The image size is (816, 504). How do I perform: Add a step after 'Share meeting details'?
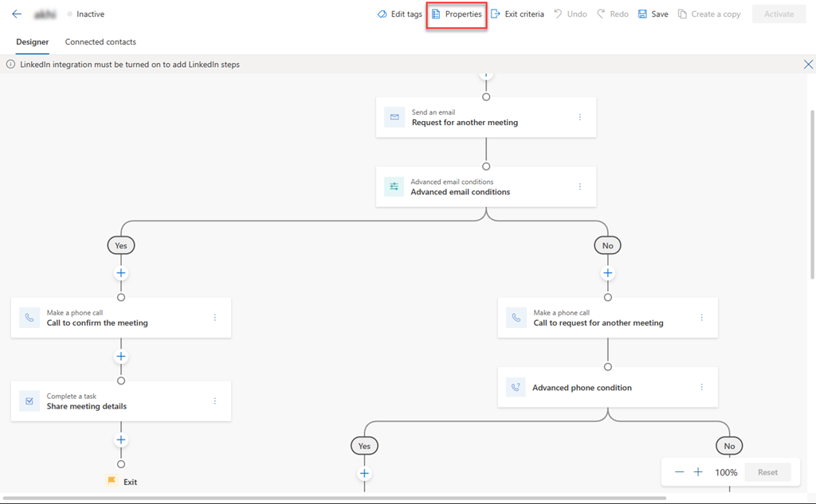pos(120,439)
